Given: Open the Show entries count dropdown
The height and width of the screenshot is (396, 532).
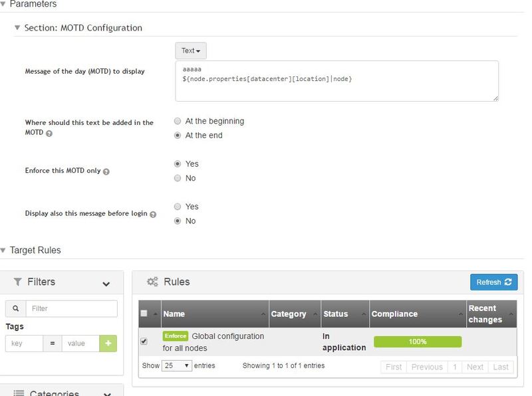Looking at the screenshot, I should [177, 365].
